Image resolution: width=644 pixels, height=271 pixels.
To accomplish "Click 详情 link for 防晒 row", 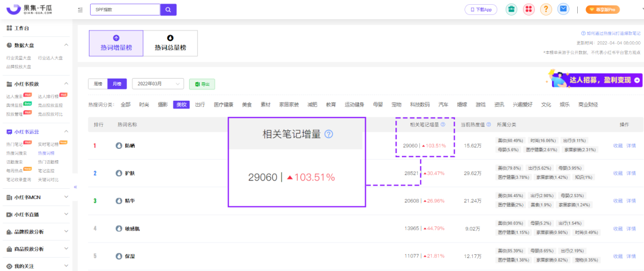I will click(631, 145).
